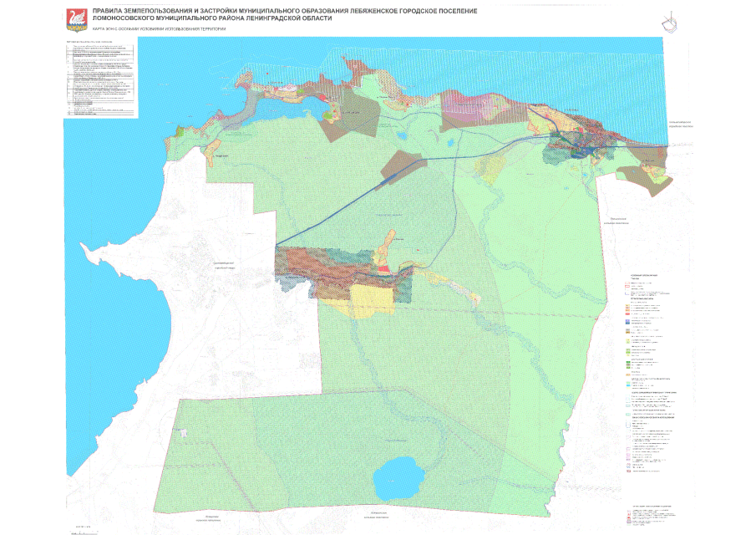Click the large blue lake near the bottom
This screenshot has width=756, height=535.
(x=398, y=479)
